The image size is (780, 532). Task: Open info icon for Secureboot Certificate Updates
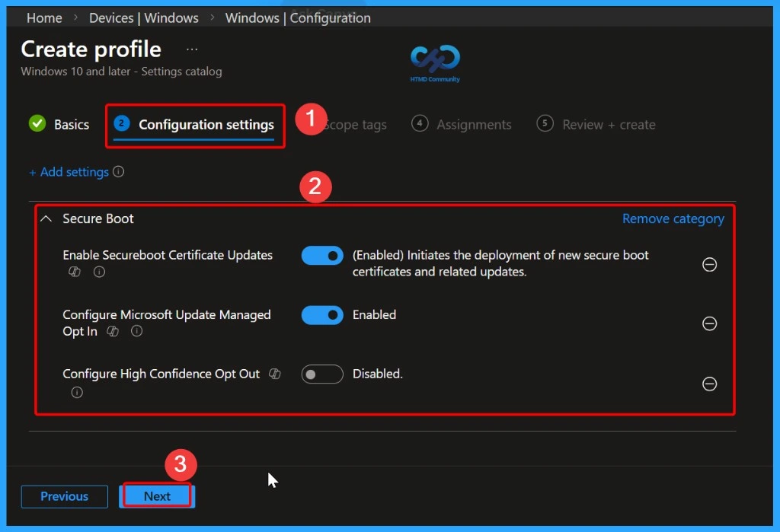(x=99, y=272)
